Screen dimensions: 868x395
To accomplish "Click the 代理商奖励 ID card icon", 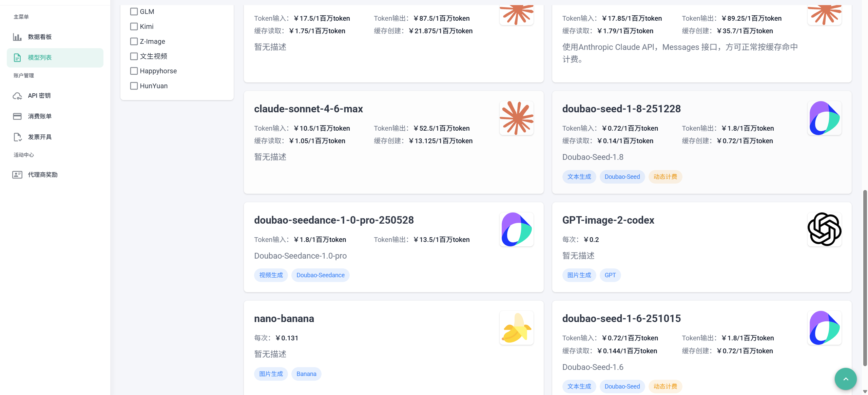I will [x=17, y=175].
